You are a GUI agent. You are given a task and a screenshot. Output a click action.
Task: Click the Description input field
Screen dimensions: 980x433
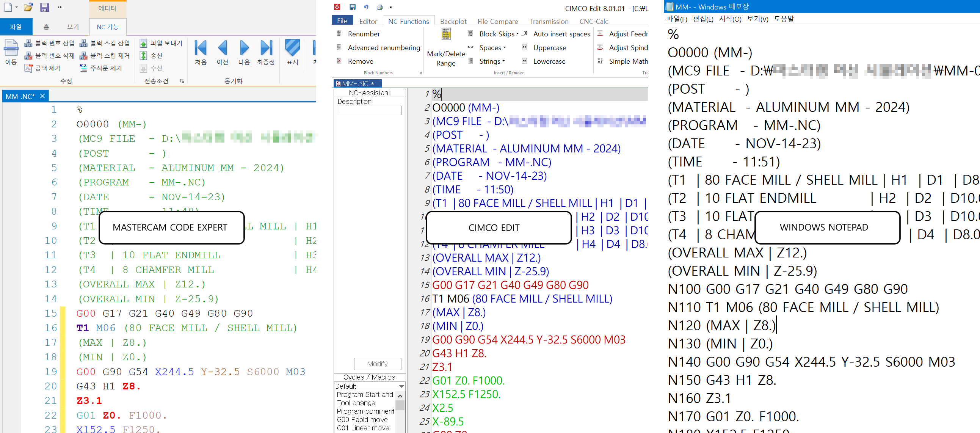pos(369,110)
